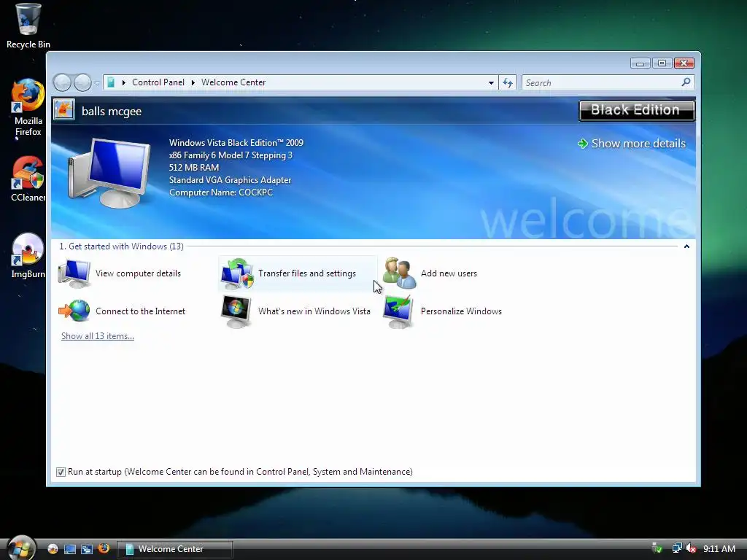This screenshot has width=747, height=560.
Task: Click the '512 MB RAM' text
Action: (x=194, y=168)
